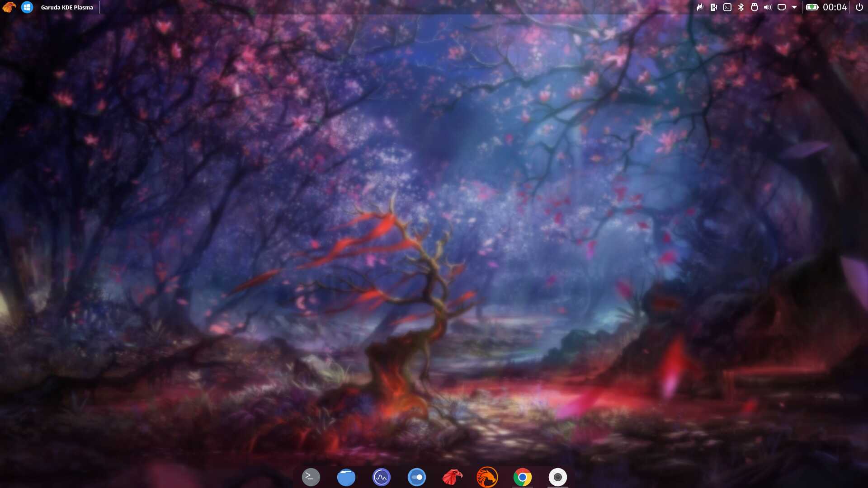Open the removable devices USB applet
The image size is (868, 488).
click(754, 7)
